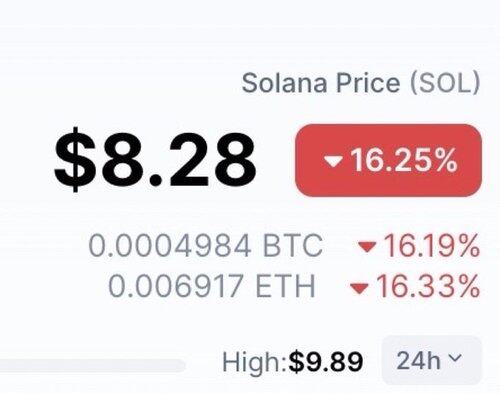The width and height of the screenshot is (500, 394).
Task: Click the red down arrow beside 16.19%
Action: (x=367, y=247)
